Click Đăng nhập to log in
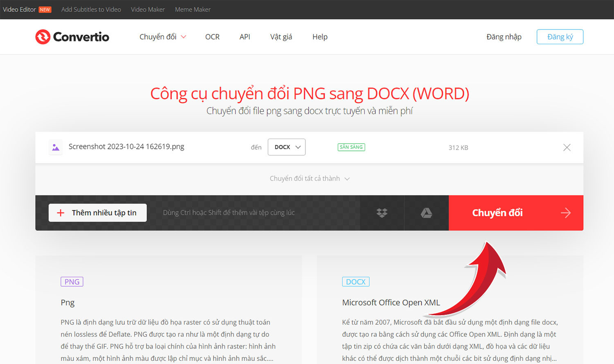Viewport: 614px width, 364px height. point(504,37)
